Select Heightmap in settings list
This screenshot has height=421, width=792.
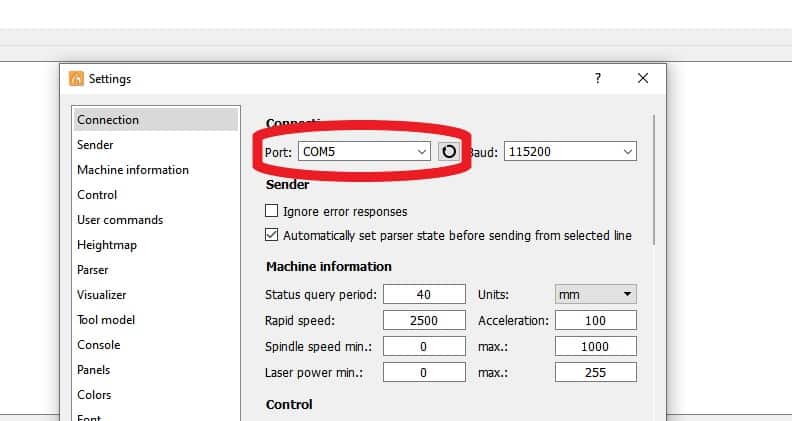[156, 245]
